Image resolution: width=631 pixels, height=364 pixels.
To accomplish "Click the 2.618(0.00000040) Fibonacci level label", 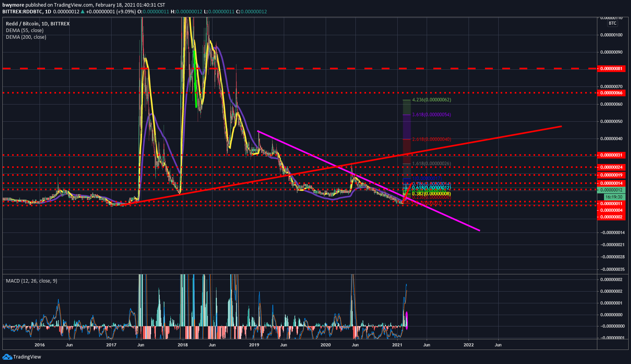I will point(431,139).
